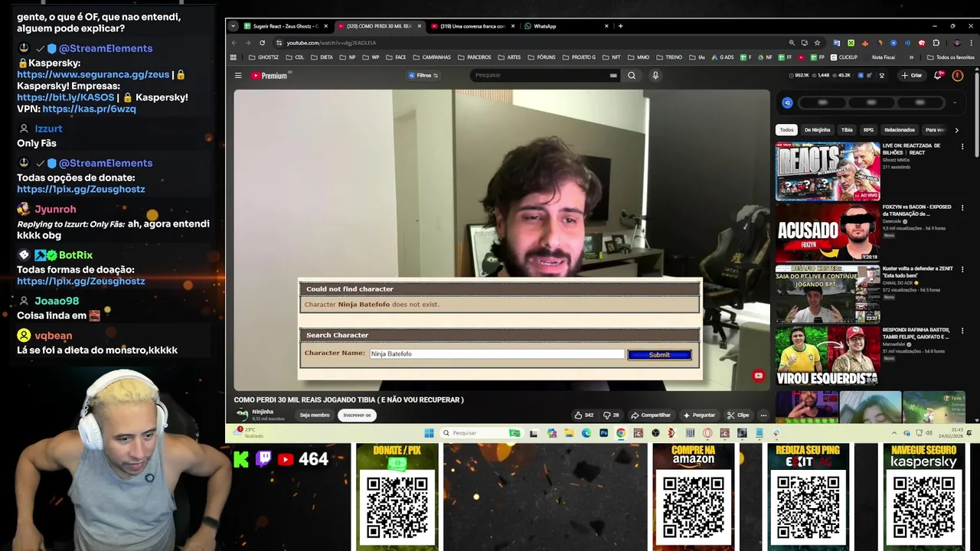Open the browser apps grid icon
Screen dimensions: 980x551
[x=234, y=57]
